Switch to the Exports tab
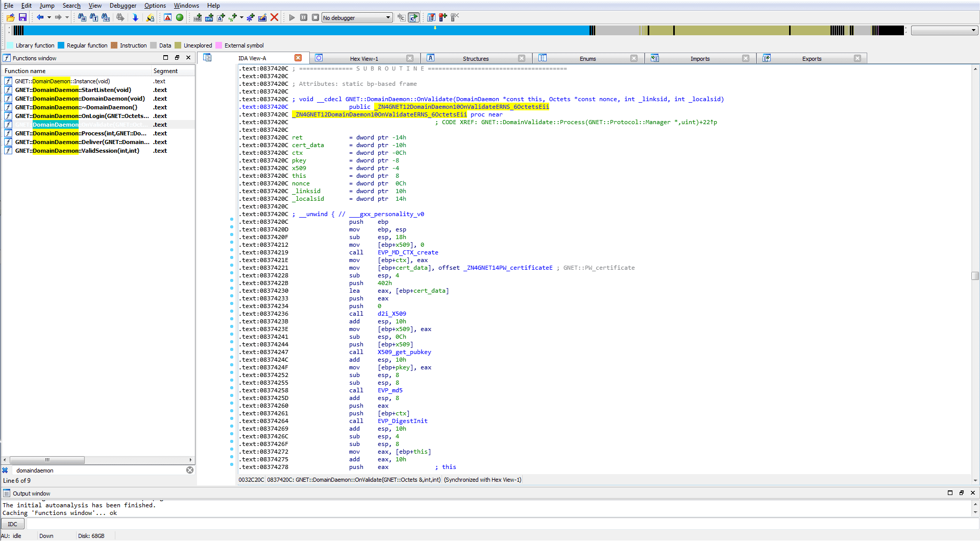The width and height of the screenshot is (980, 541). tap(812, 59)
